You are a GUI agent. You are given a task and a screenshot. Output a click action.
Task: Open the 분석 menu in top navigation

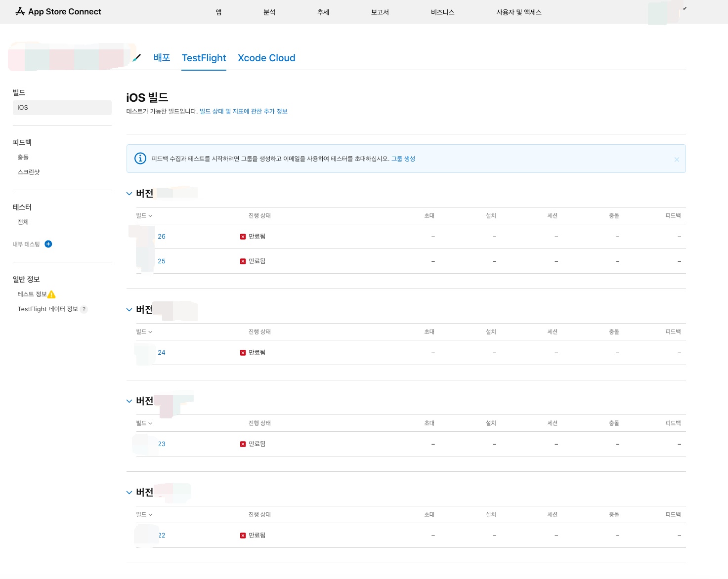(x=269, y=12)
